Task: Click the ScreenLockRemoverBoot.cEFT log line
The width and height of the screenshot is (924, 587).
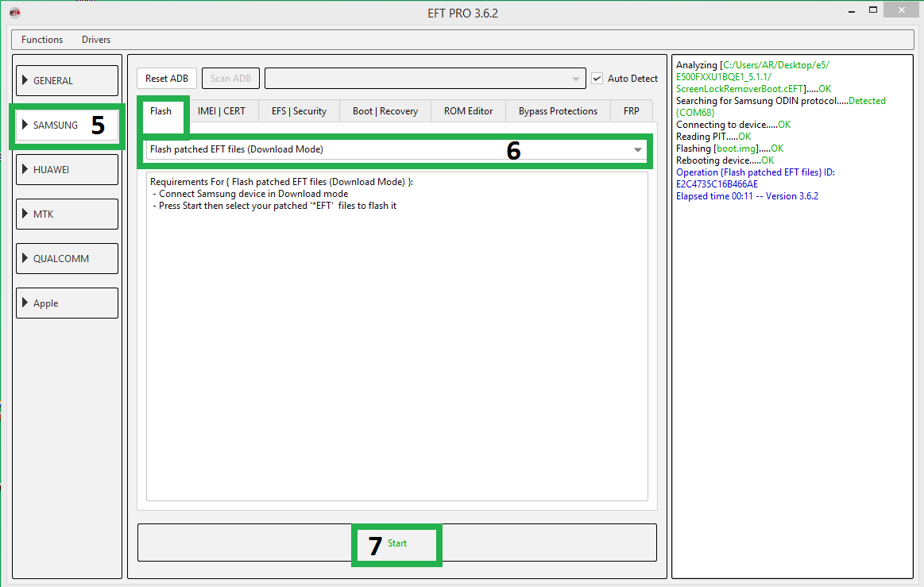Action: pos(754,89)
